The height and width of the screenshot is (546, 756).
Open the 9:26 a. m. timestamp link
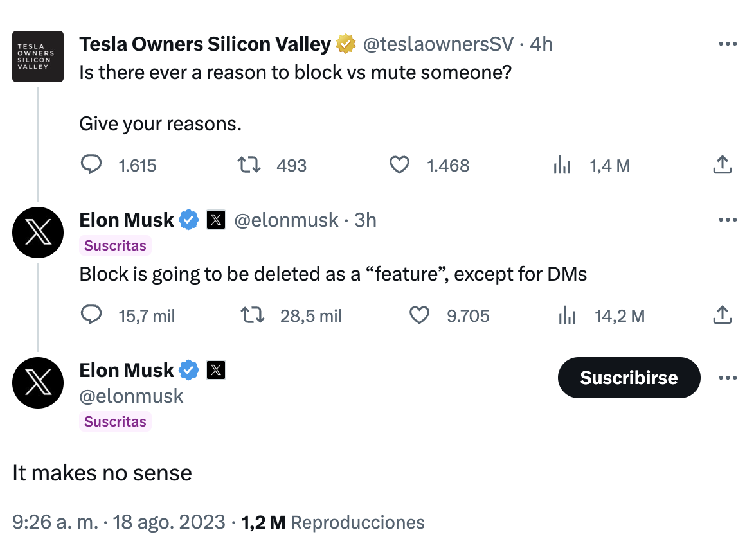click(55, 522)
